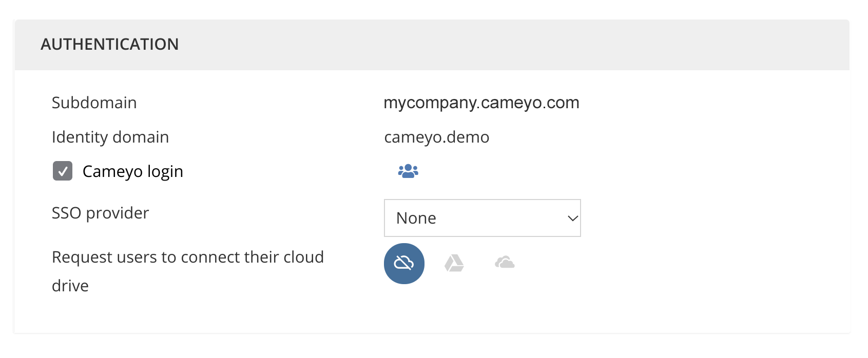Screen dimensions: 868x358
Task: Click the Cameyo login label text
Action: (x=133, y=171)
